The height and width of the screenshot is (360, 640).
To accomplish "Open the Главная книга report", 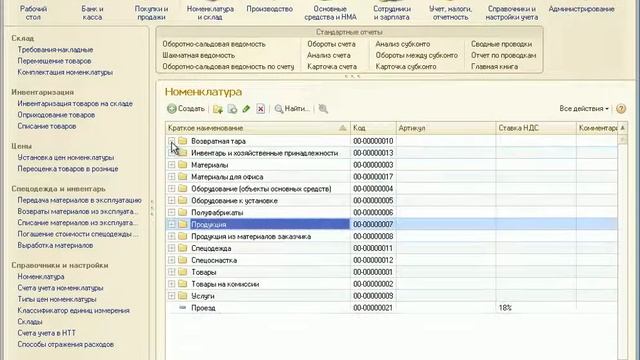I will click(x=494, y=66).
